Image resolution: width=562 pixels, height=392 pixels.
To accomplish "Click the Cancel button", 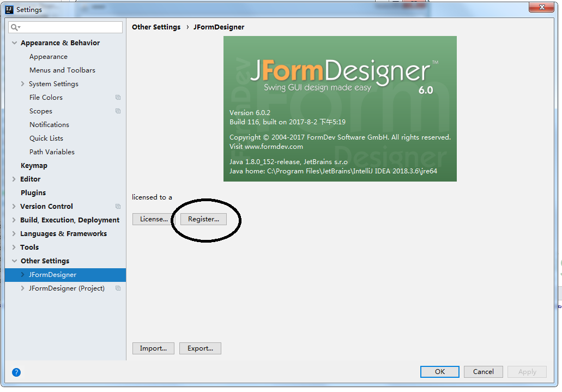I will click(x=483, y=372).
